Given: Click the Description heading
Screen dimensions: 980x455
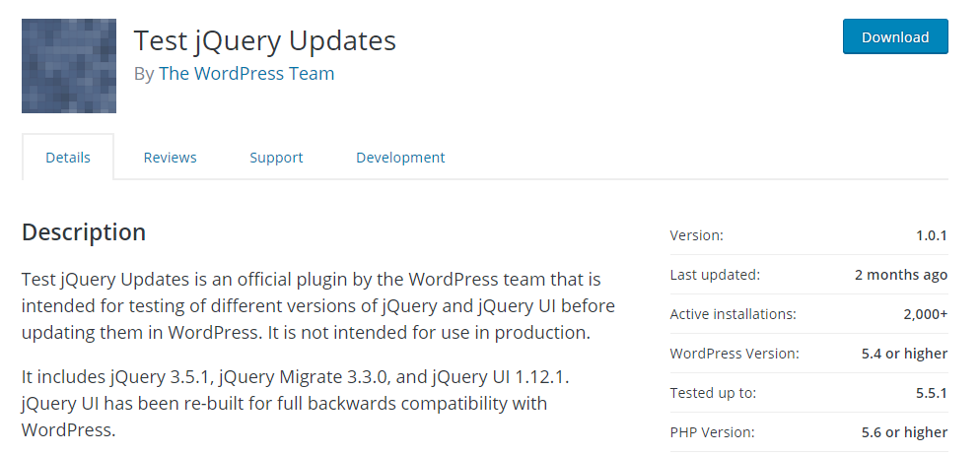Looking at the screenshot, I should [x=84, y=231].
